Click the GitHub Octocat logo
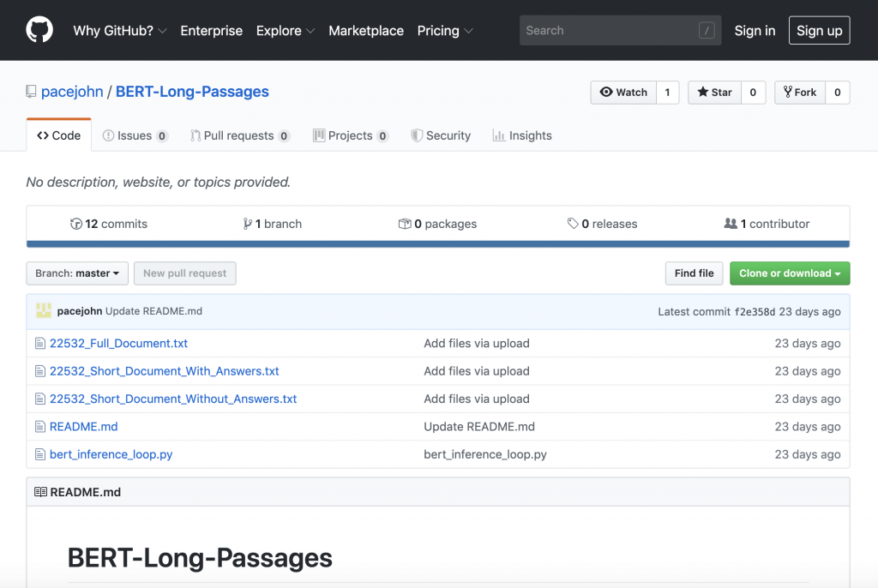This screenshot has width=878, height=588. pyautogui.click(x=39, y=30)
